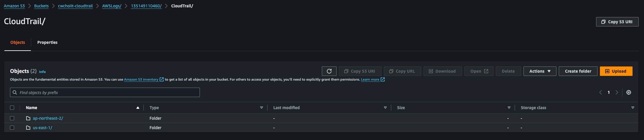644x140 pixels.
Task: Go to AWSLogs/ breadcrumb folder
Action: (112, 6)
